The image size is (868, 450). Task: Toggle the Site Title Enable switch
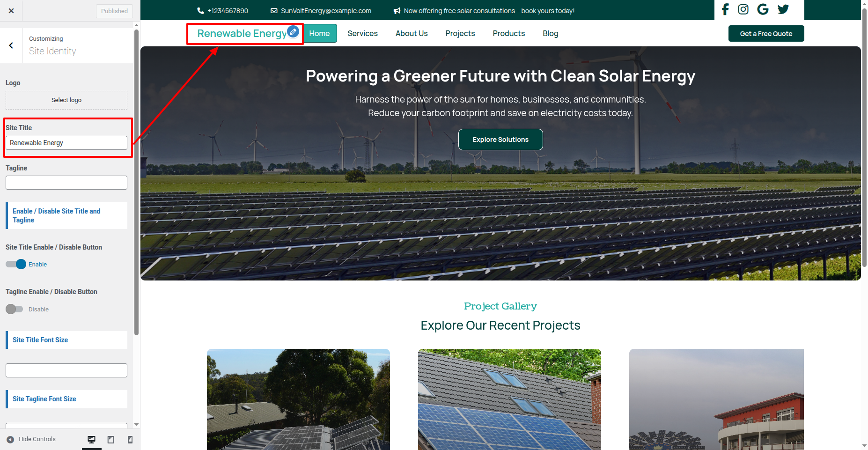click(x=15, y=264)
